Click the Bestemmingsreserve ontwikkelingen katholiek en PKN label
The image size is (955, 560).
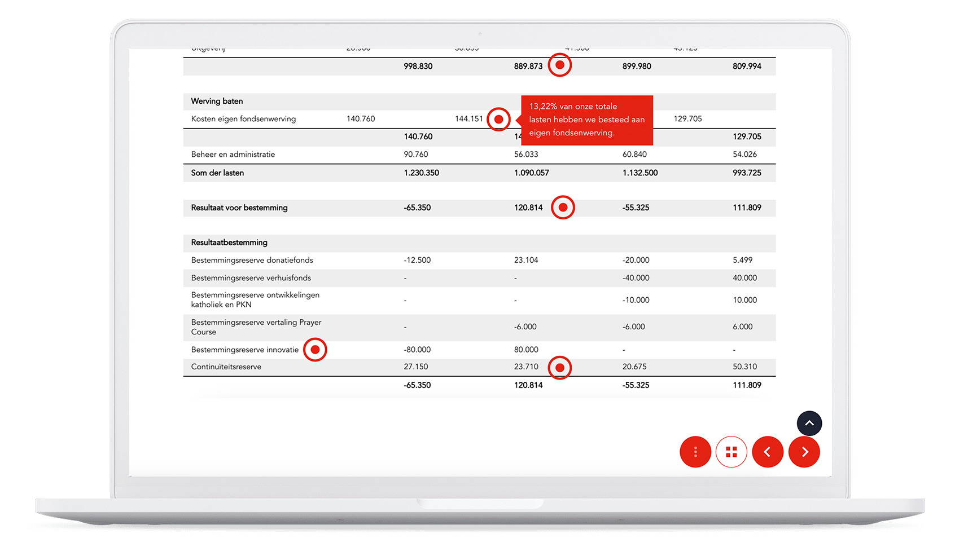pos(255,300)
